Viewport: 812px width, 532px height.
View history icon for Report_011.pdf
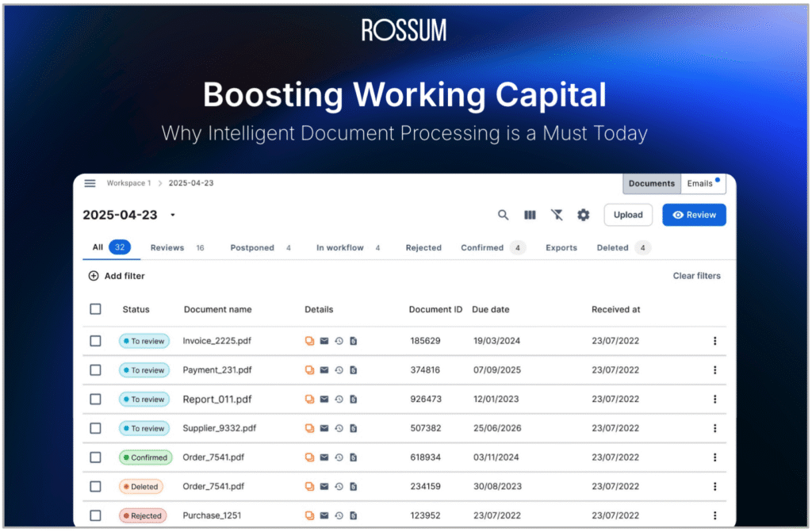tap(339, 399)
